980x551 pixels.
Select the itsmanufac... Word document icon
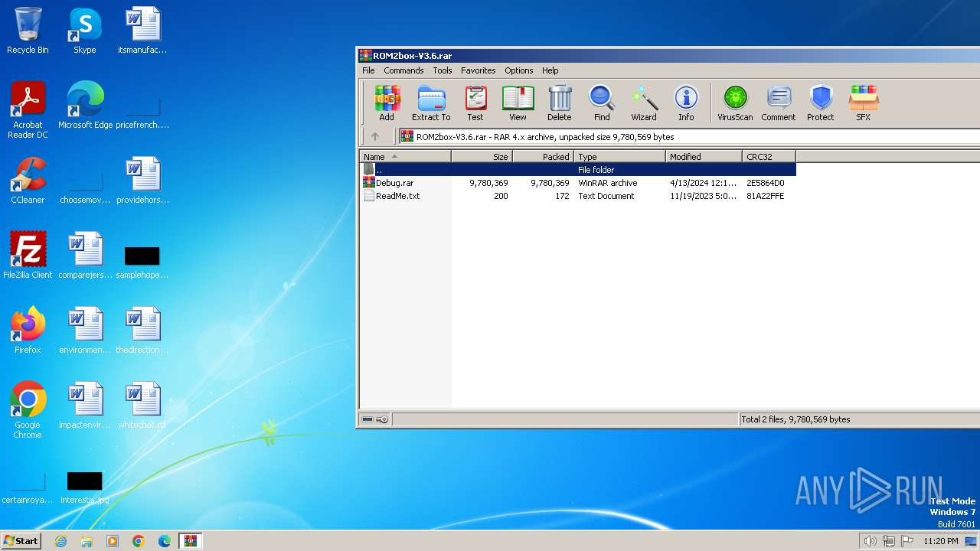click(142, 31)
